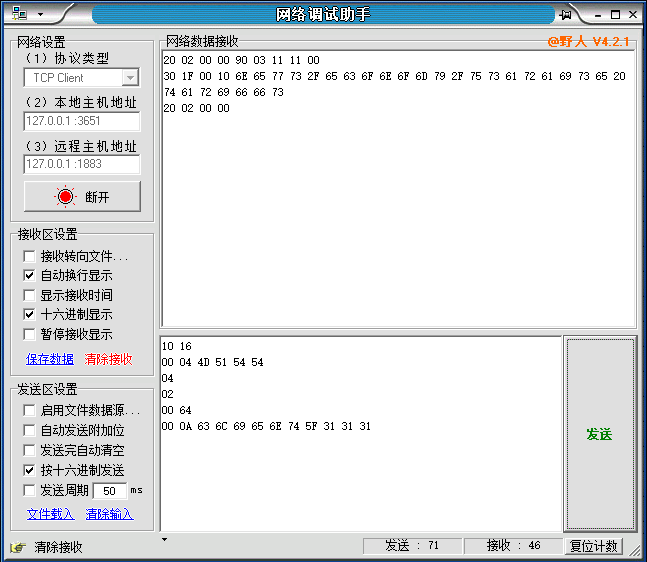This screenshot has height=562, width=647.
Task: Minimize the 网络调试助手 window
Action: (598, 15)
